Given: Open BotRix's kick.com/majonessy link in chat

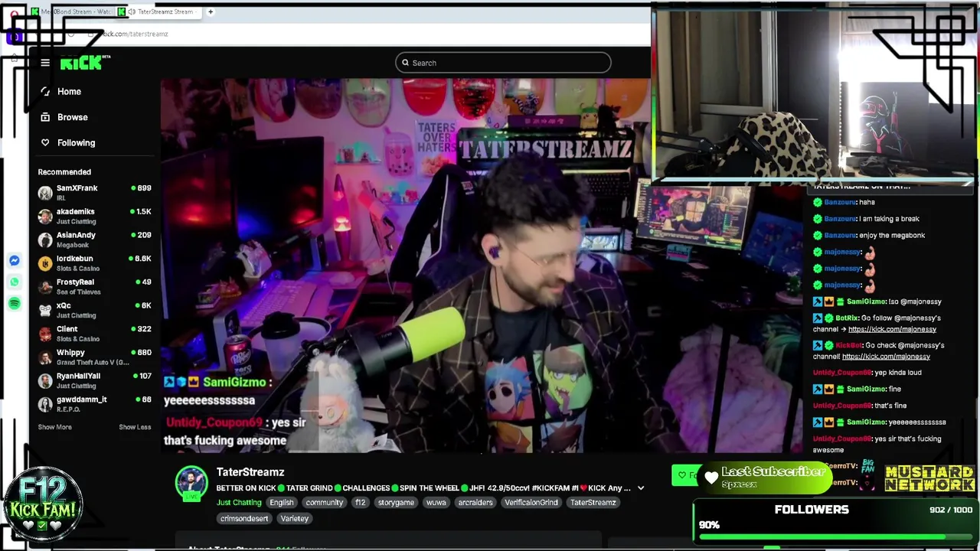Looking at the screenshot, I should pyautogui.click(x=892, y=329).
